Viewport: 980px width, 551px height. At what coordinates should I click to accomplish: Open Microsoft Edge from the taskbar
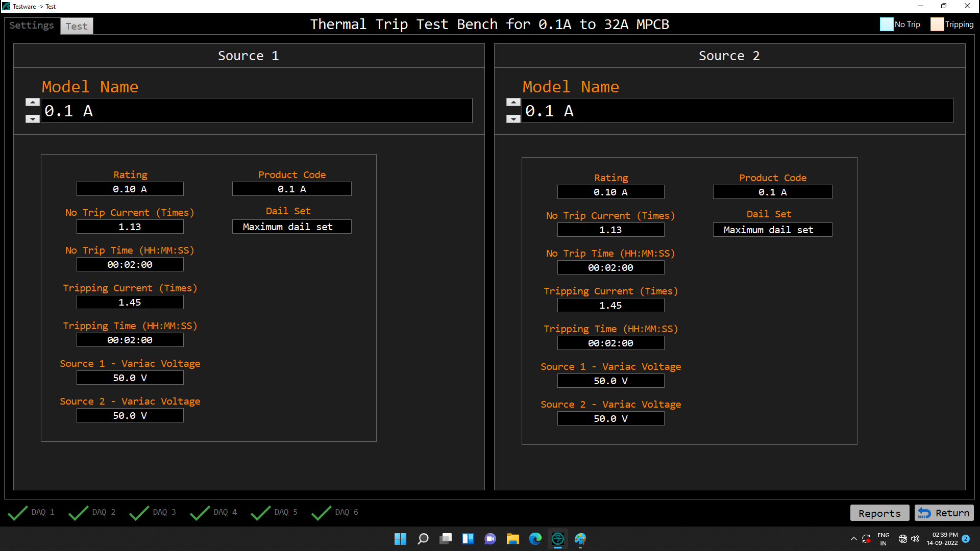[x=535, y=539]
